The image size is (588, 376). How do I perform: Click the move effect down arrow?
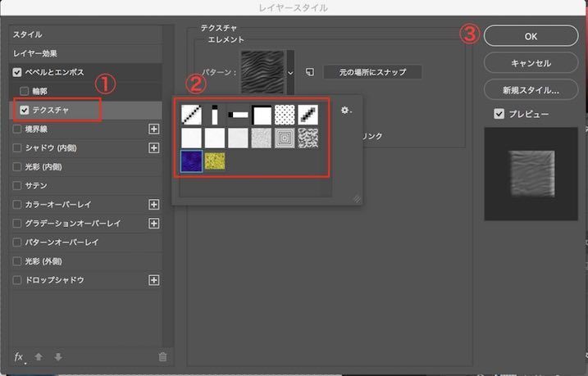pos(58,357)
